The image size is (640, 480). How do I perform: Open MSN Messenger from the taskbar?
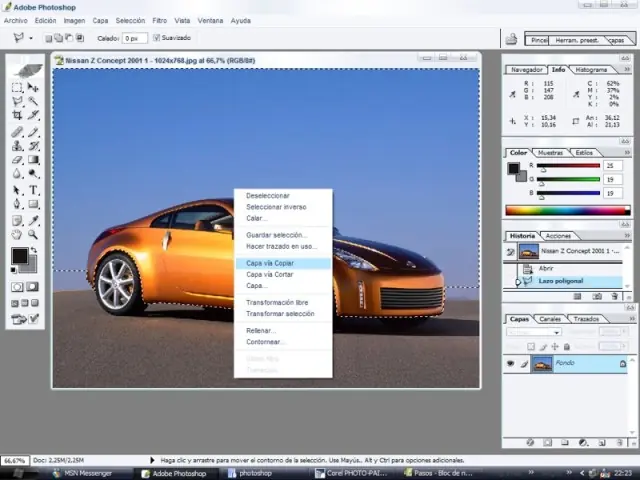pyautogui.click(x=83, y=473)
